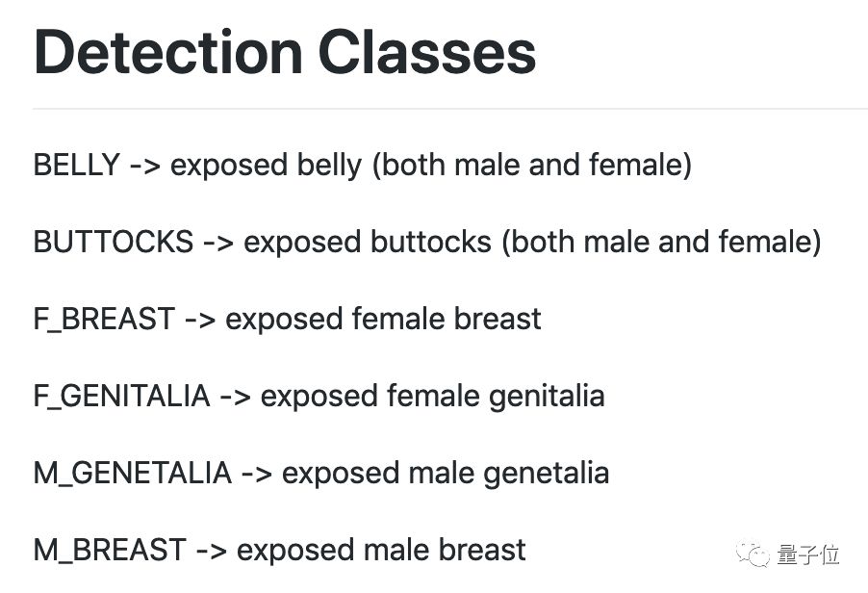Click the 'exposed male breast' description
Viewport: 868px width, 593px height.
pyautogui.click(x=381, y=550)
